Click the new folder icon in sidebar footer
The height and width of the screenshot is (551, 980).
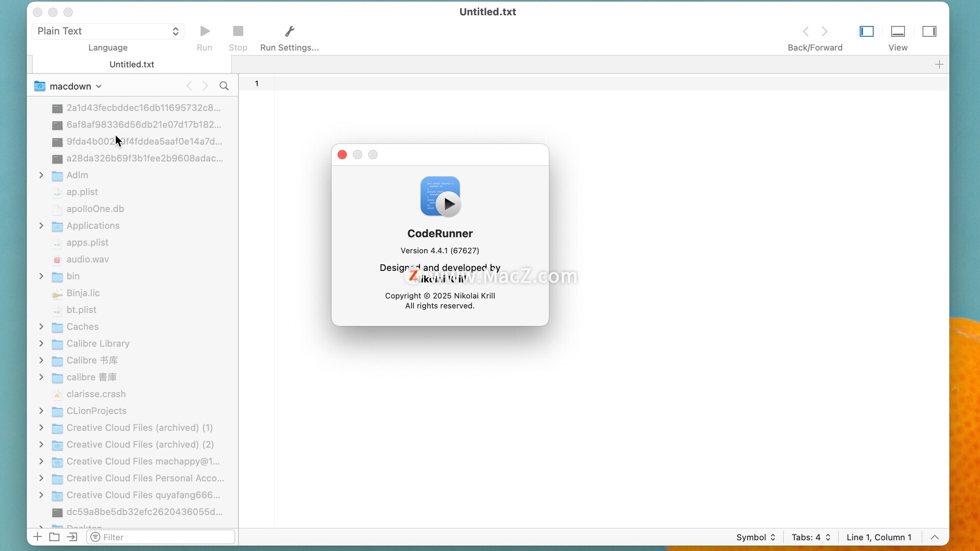pos(54,537)
